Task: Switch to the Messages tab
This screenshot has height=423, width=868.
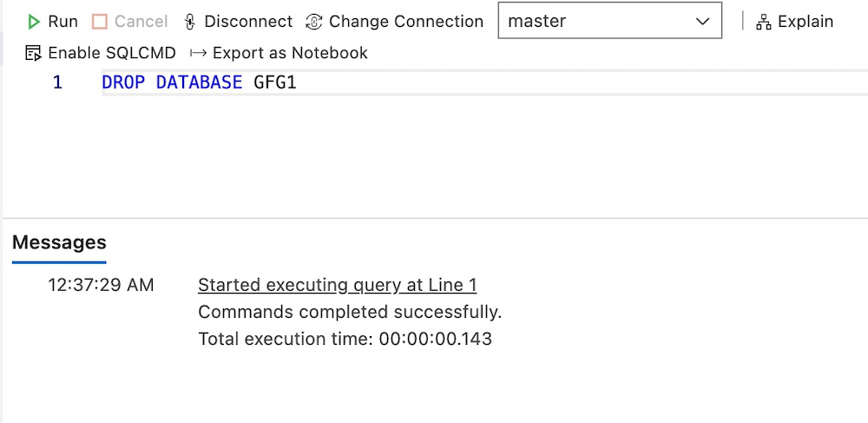Action: (x=59, y=242)
